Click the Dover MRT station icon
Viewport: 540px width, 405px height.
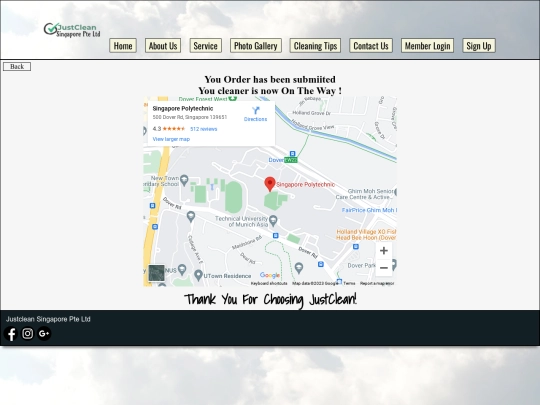coord(292,154)
